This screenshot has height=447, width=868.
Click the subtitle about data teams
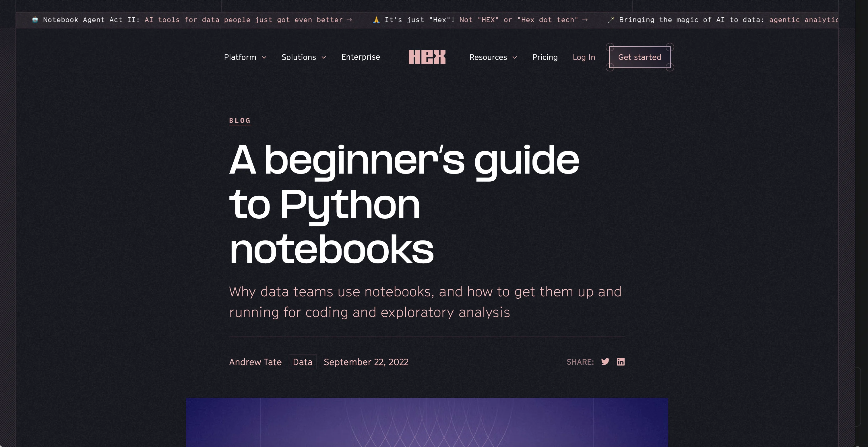click(425, 302)
